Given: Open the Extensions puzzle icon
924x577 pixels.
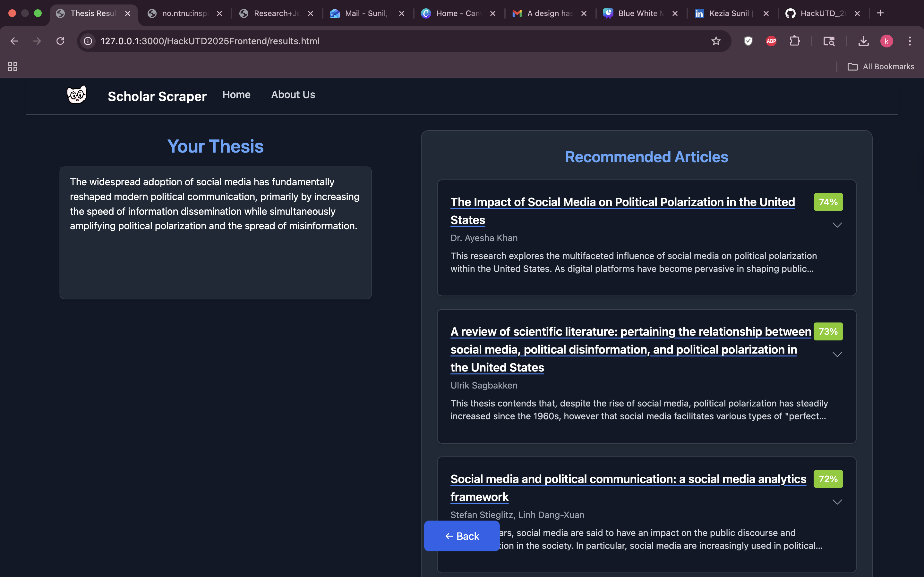Looking at the screenshot, I should (x=794, y=41).
